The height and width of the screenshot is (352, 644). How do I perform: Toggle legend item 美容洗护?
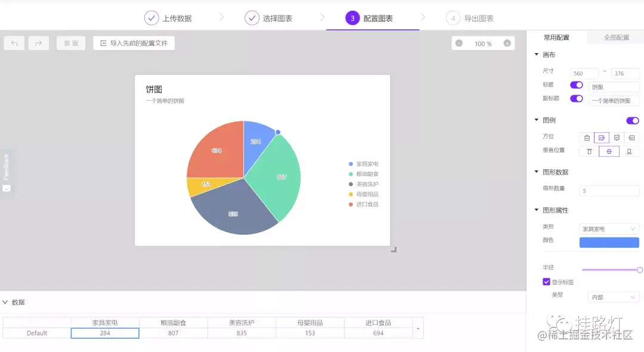pyautogui.click(x=364, y=184)
